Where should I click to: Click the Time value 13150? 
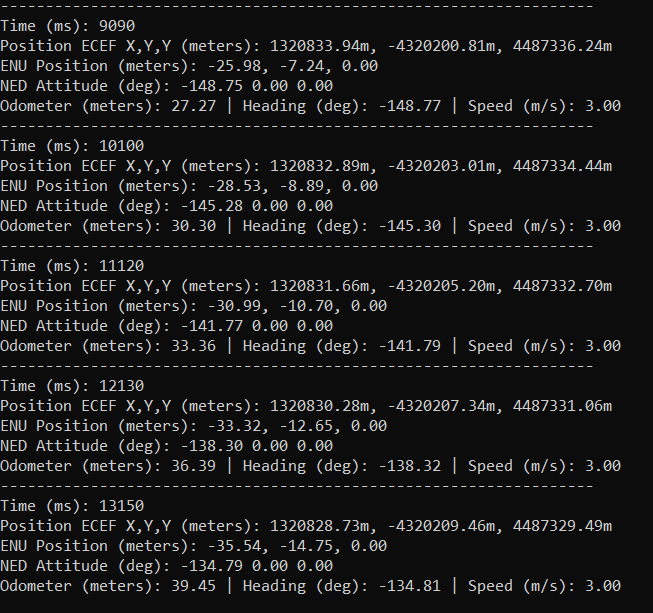click(122, 506)
